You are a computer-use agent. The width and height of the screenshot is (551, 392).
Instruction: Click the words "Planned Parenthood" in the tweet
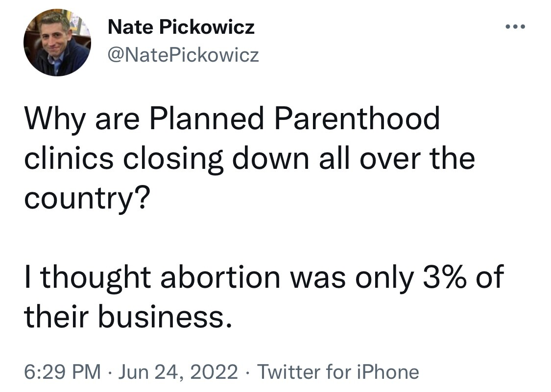295,119
